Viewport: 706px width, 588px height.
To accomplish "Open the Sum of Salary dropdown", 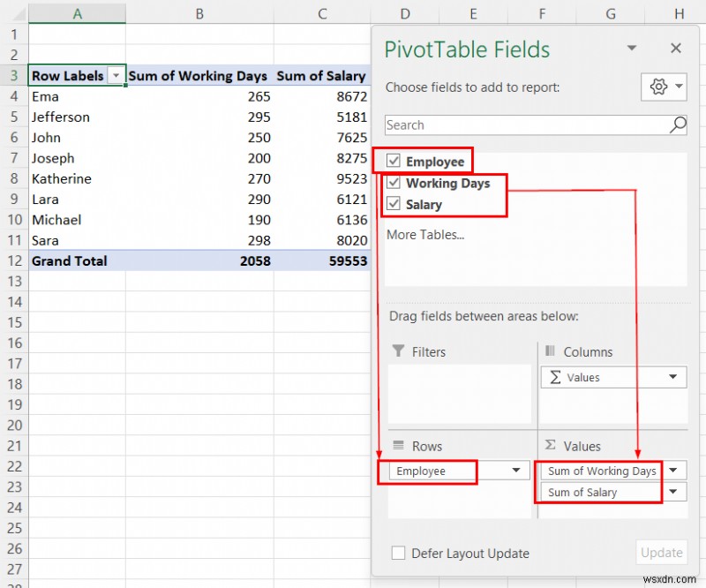I will point(674,492).
